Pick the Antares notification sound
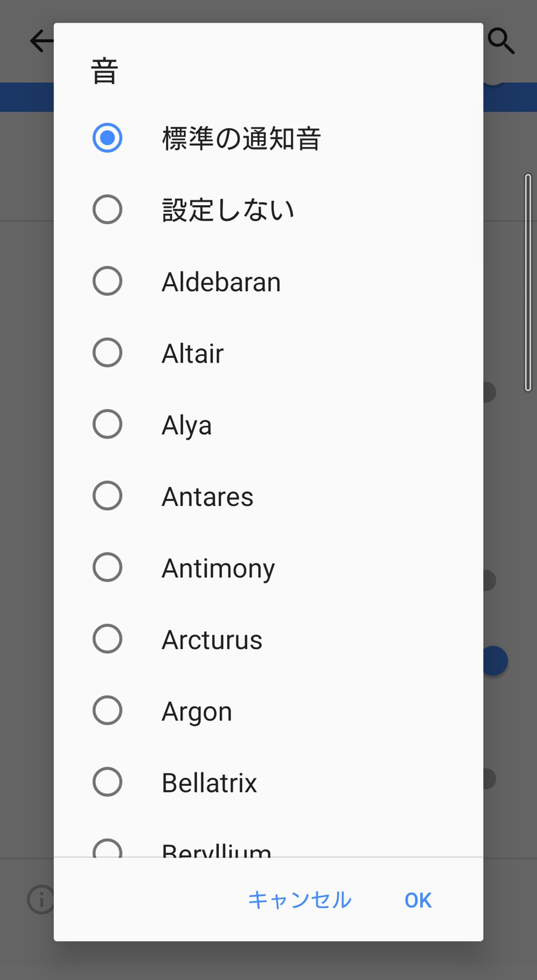 (x=268, y=496)
